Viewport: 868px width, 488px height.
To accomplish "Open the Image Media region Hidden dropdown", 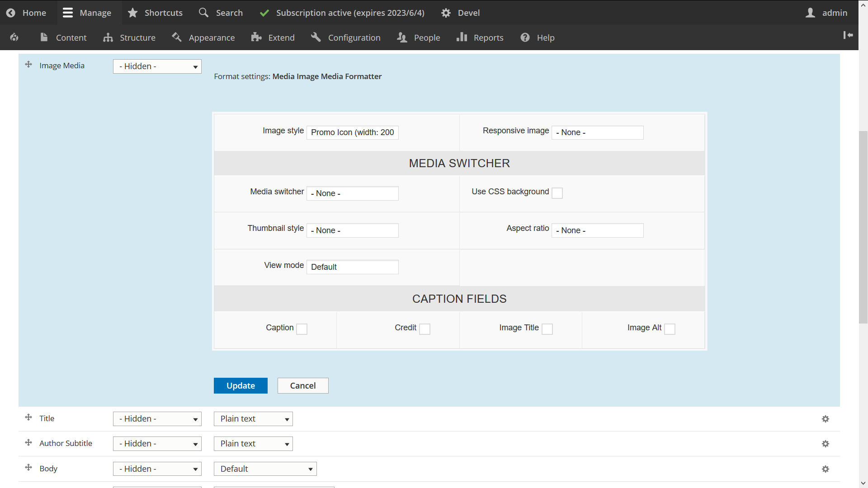I will point(157,66).
